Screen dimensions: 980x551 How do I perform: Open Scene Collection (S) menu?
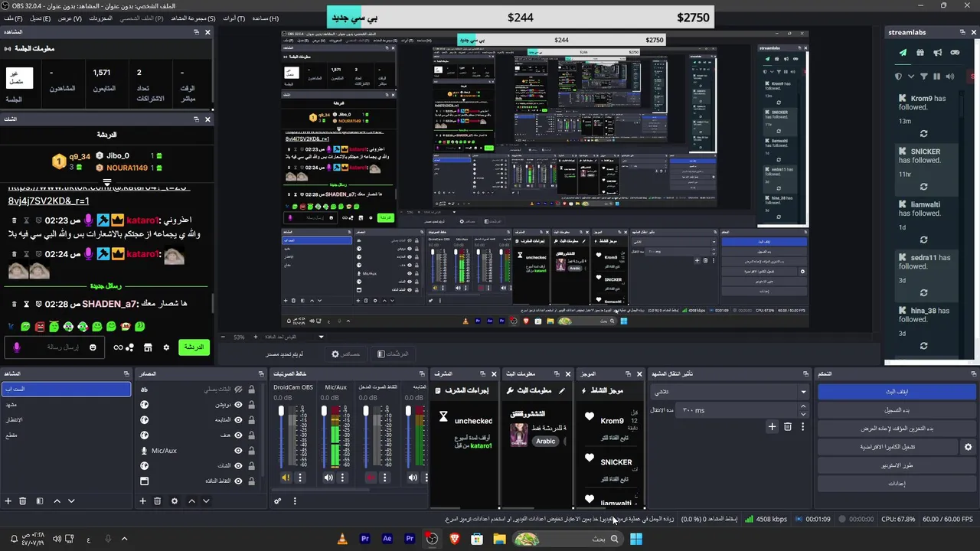click(193, 18)
